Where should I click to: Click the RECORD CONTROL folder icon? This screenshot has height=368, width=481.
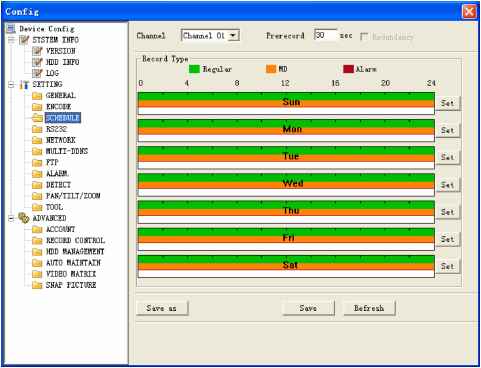pos(37,241)
